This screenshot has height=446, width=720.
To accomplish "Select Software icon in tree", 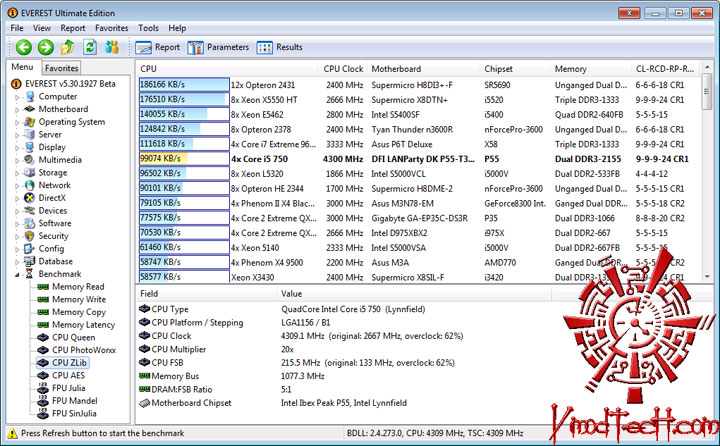I will coord(30,223).
